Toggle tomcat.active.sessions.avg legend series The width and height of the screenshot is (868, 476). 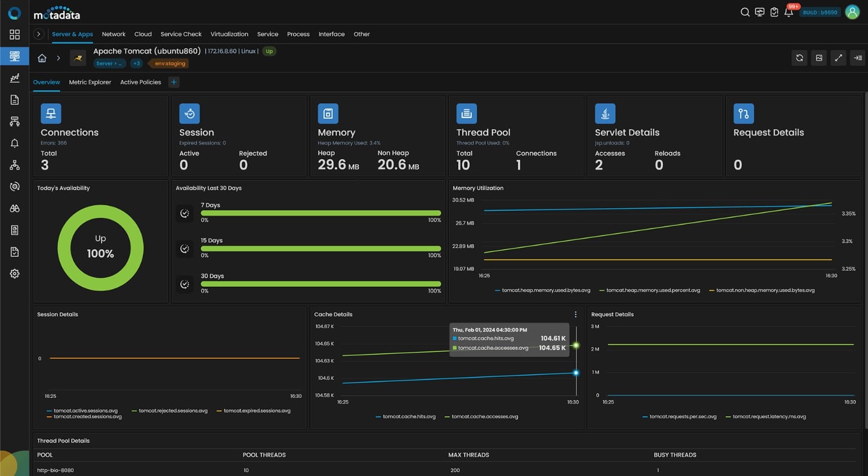(x=82, y=411)
